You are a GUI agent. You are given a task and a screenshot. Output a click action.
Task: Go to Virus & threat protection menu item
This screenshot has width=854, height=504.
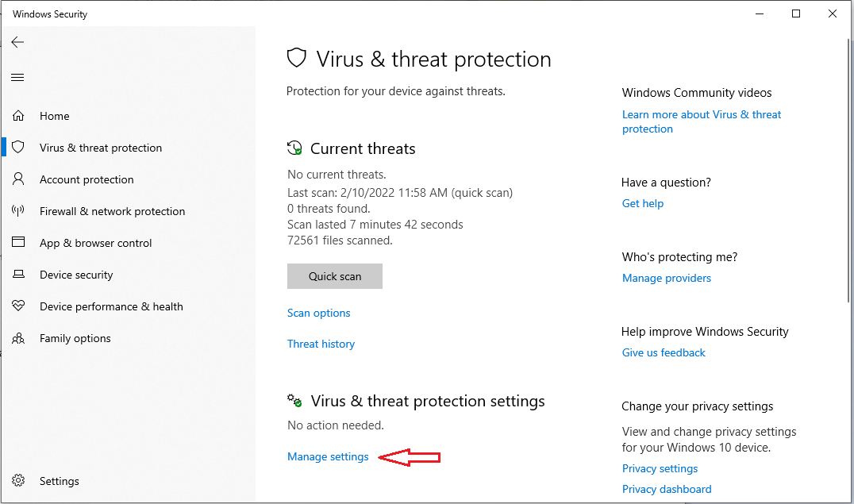point(101,148)
